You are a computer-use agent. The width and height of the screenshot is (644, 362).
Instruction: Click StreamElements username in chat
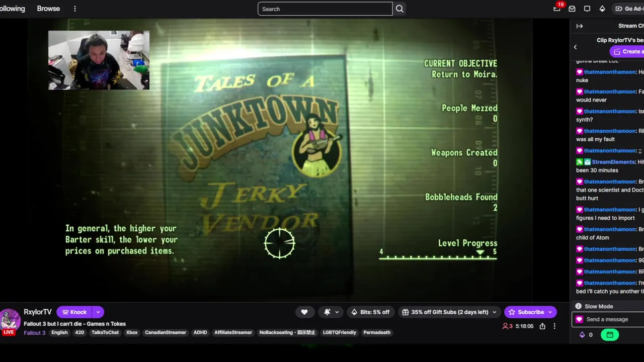(x=614, y=162)
